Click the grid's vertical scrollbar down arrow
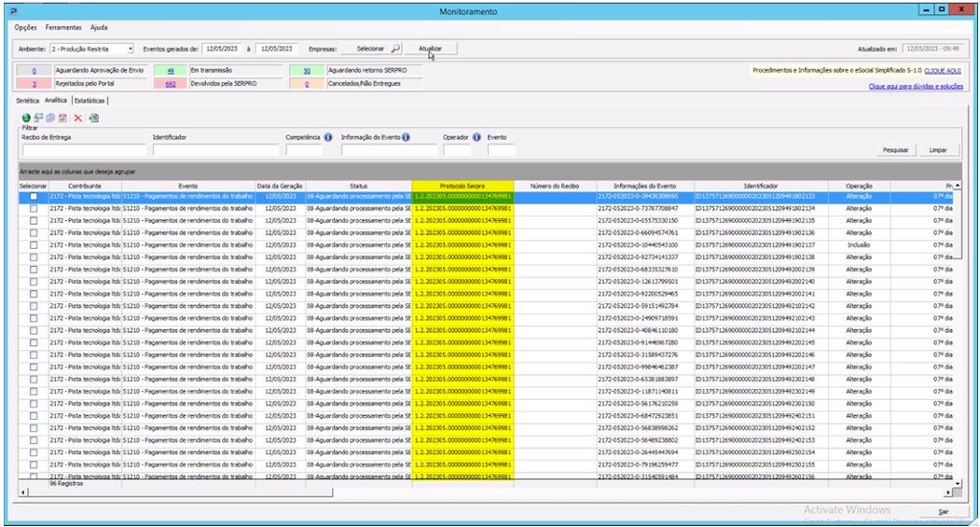 click(958, 483)
